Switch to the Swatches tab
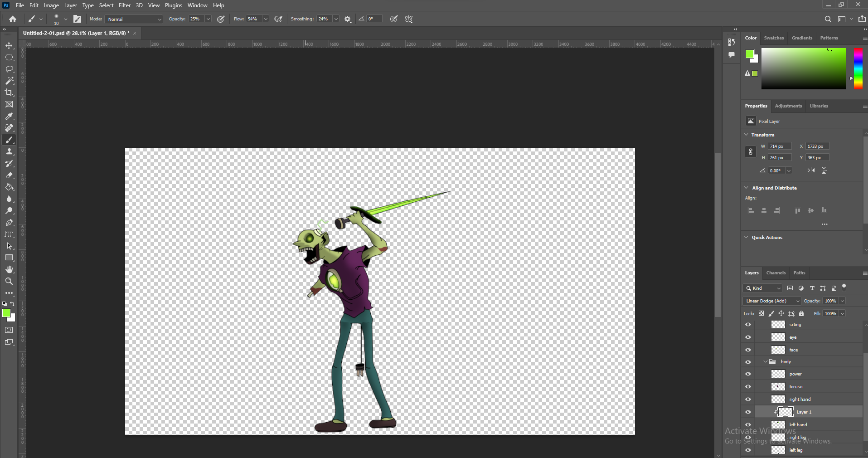This screenshot has height=458, width=868. 774,38
